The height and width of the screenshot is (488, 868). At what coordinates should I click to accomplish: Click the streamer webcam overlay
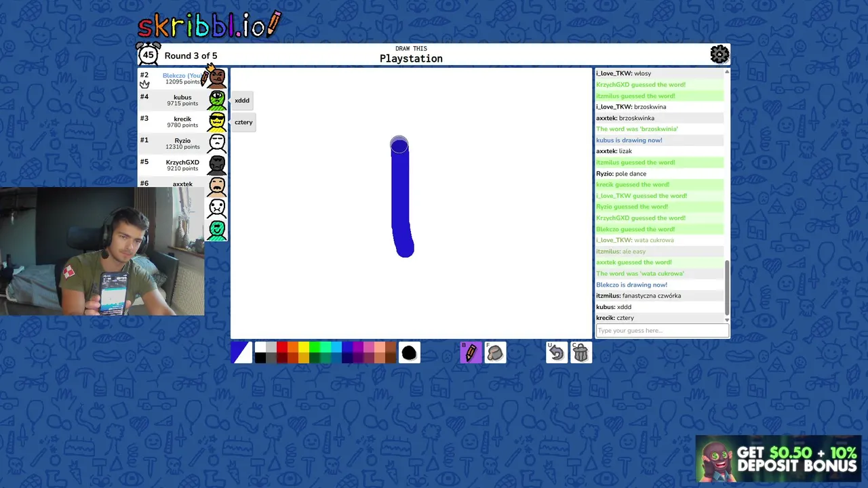pos(102,251)
